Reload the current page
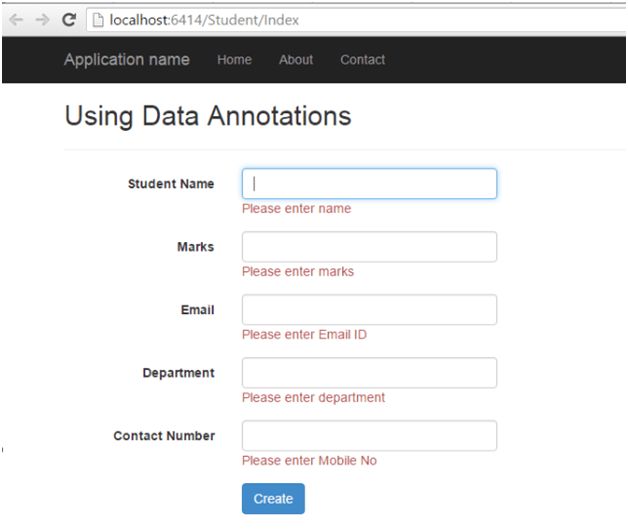 pos(68,19)
